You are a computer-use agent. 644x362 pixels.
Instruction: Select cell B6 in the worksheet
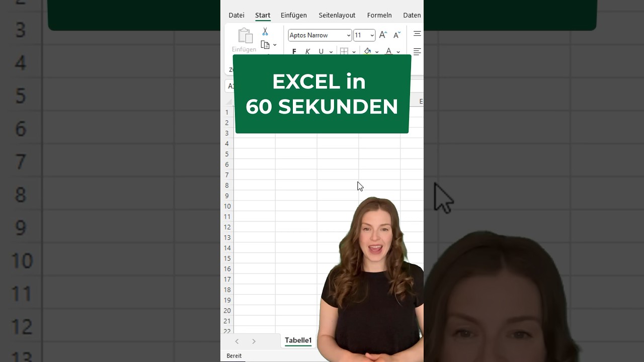point(296,164)
